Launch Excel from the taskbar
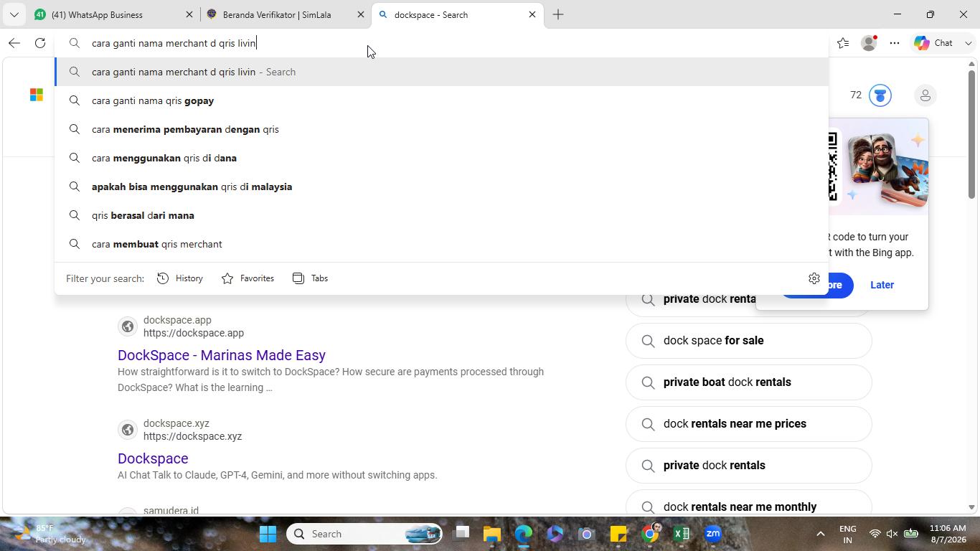Screen dimensions: 980x551 coord(682,534)
